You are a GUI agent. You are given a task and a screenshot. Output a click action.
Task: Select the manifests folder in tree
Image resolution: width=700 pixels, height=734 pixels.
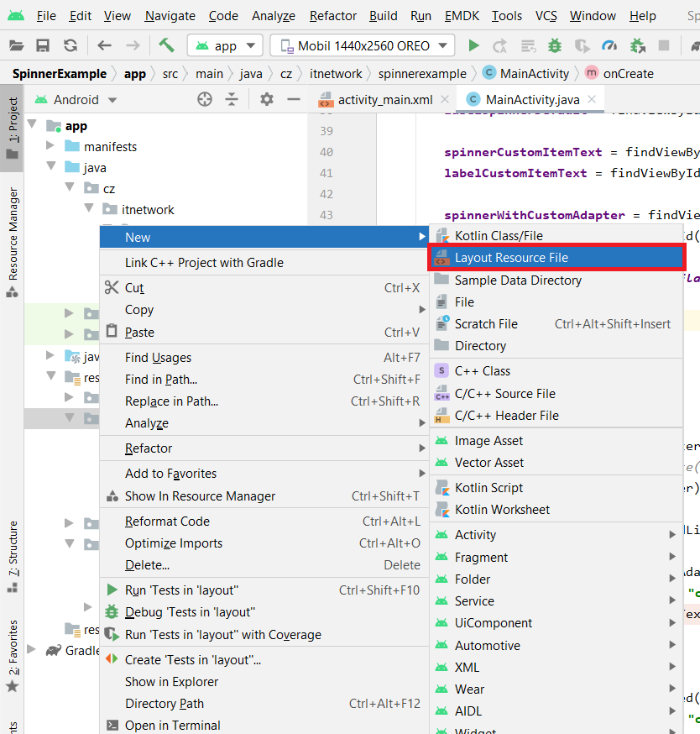110,147
